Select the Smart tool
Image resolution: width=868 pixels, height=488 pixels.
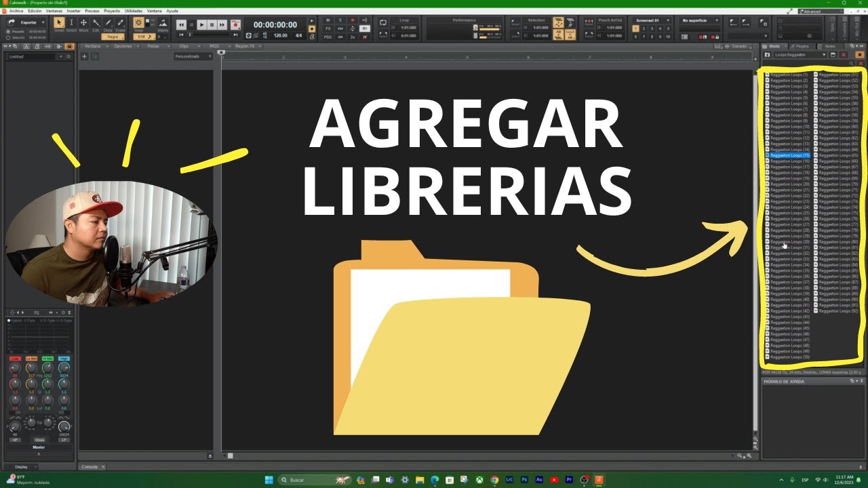coord(59,23)
